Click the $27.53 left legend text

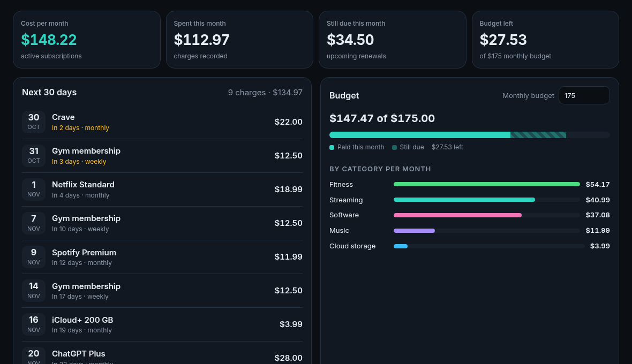(447, 147)
